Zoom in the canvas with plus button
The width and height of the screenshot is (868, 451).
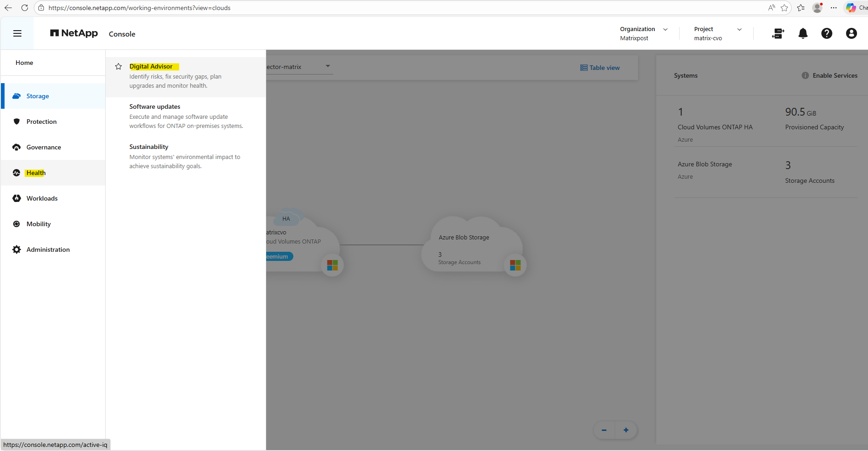point(626,430)
